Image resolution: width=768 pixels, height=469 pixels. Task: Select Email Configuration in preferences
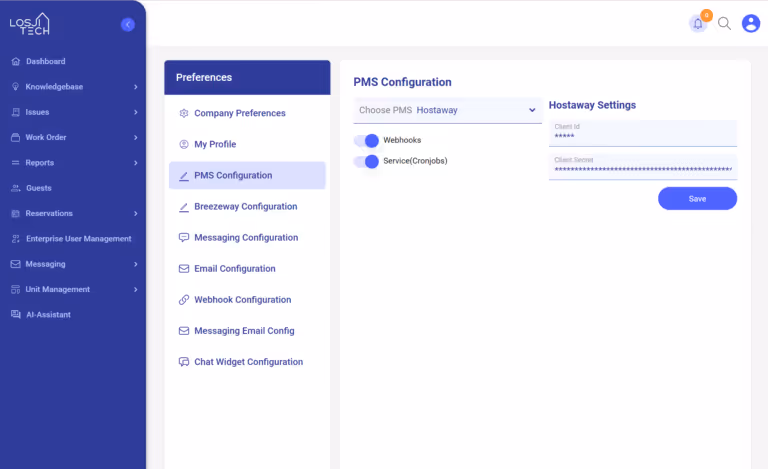247,269
